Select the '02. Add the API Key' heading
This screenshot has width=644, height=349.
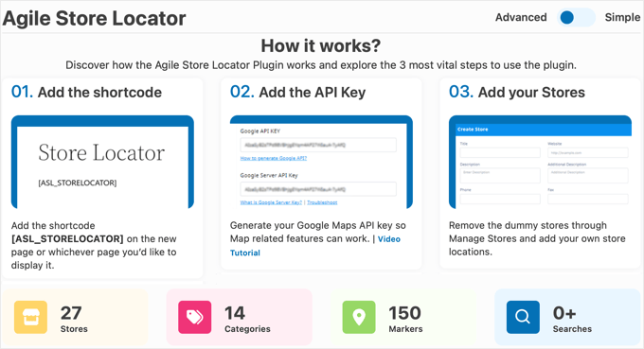click(297, 92)
